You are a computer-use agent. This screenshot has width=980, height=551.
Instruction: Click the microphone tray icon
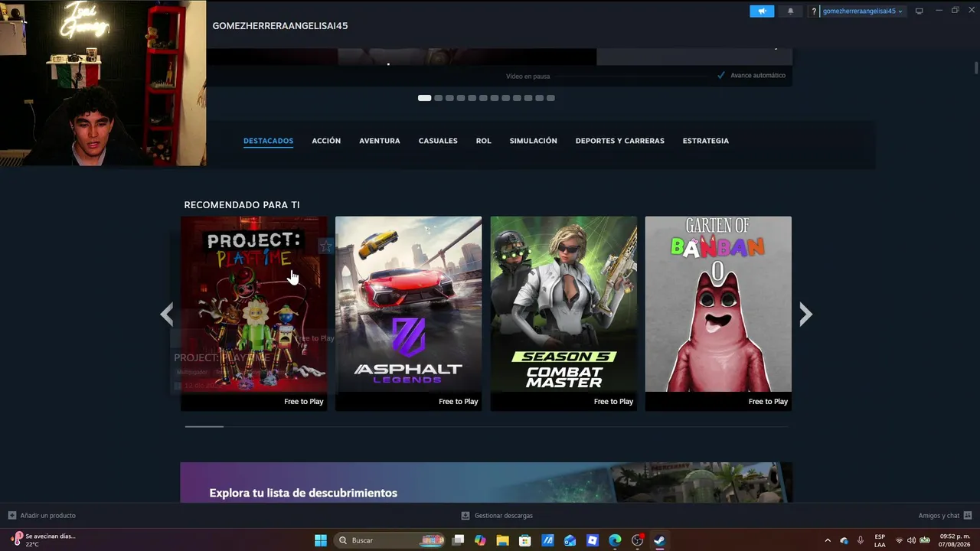click(861, 540)
